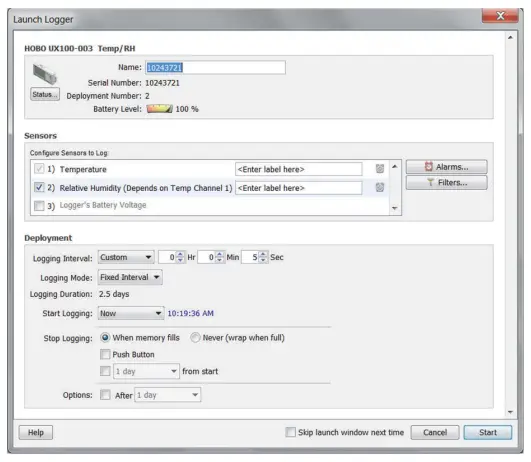Click the Serial Number 10243721 value
Image resolution: width=531 pixels, height=462 pixels.
pyautogui.click(x=163, y=83)
